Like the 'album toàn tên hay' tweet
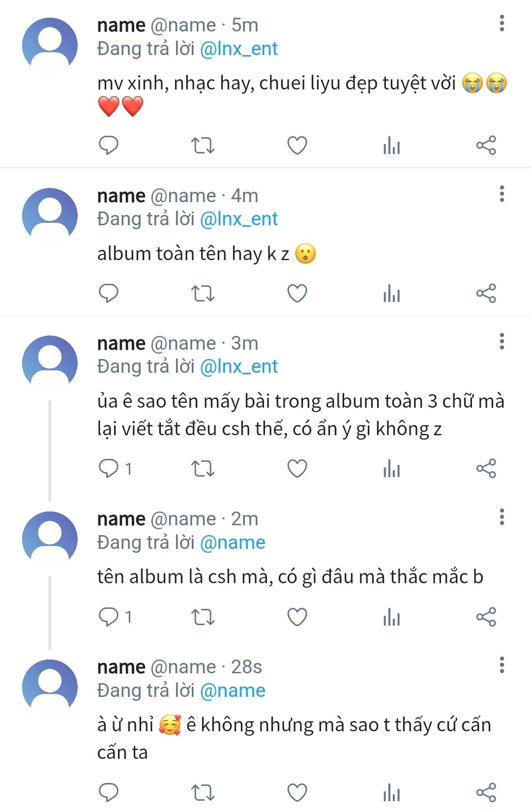The width and height of the screenshot is (531, 812). click(x=297, y=293)
